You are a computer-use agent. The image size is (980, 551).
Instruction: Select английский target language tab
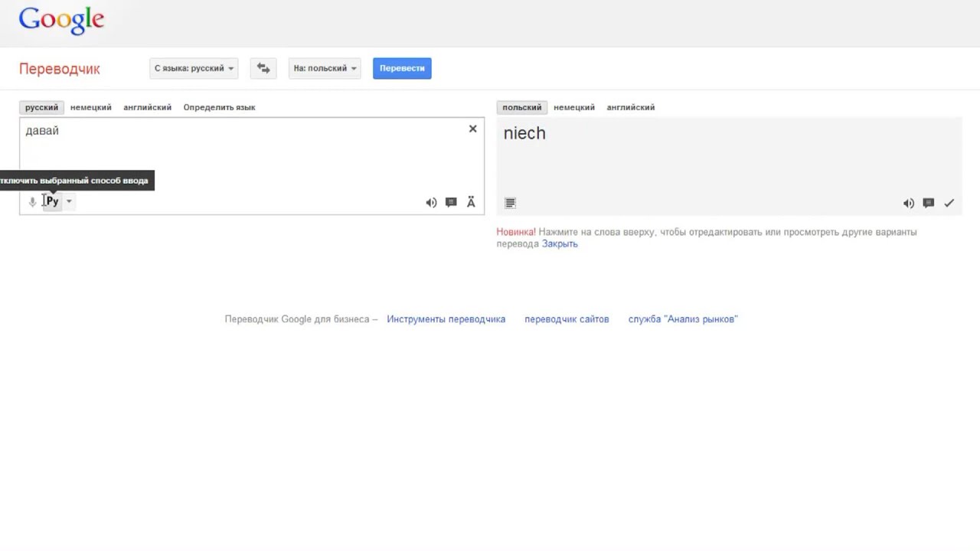click(631, 107)
